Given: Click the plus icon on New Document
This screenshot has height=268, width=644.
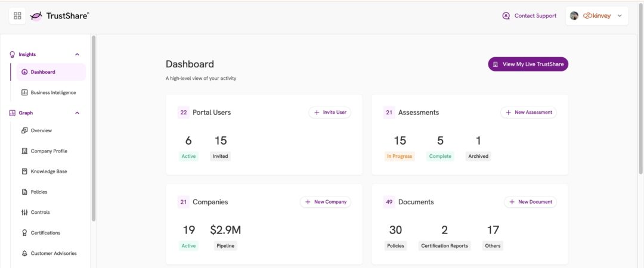Looking at the screenshot, I should point(512,202).
